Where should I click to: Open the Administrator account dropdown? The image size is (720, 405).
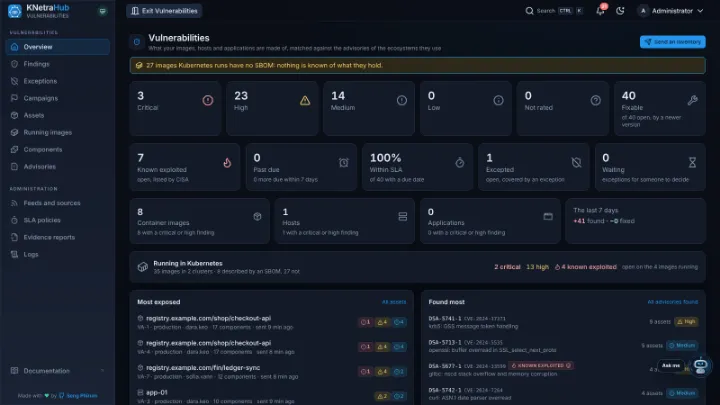(671, 11)
